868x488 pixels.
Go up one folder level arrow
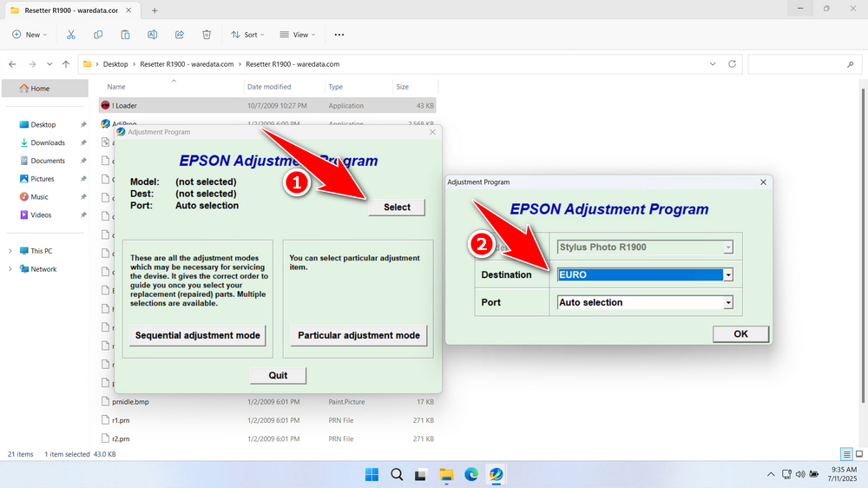click(66, 64)
